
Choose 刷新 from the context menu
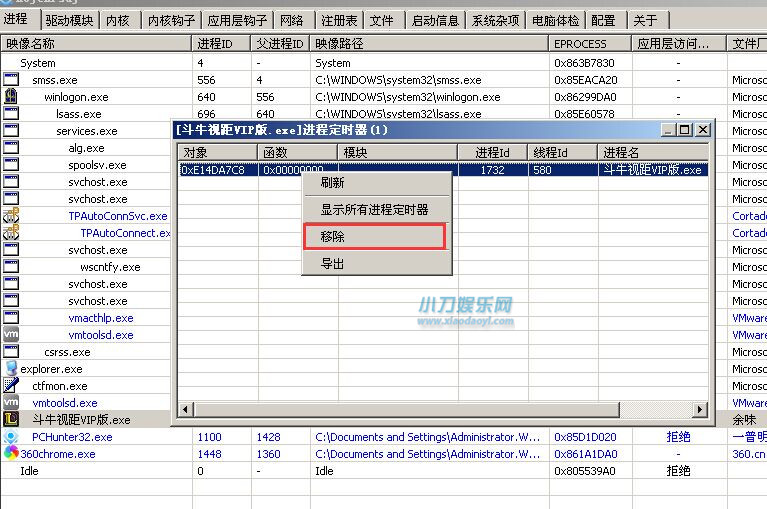point(376,183)
